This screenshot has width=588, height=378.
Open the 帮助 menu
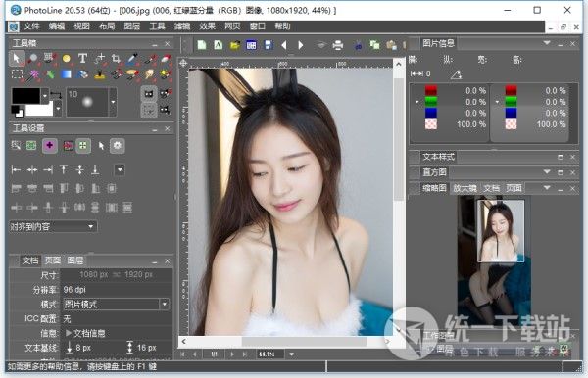point(282,26)
